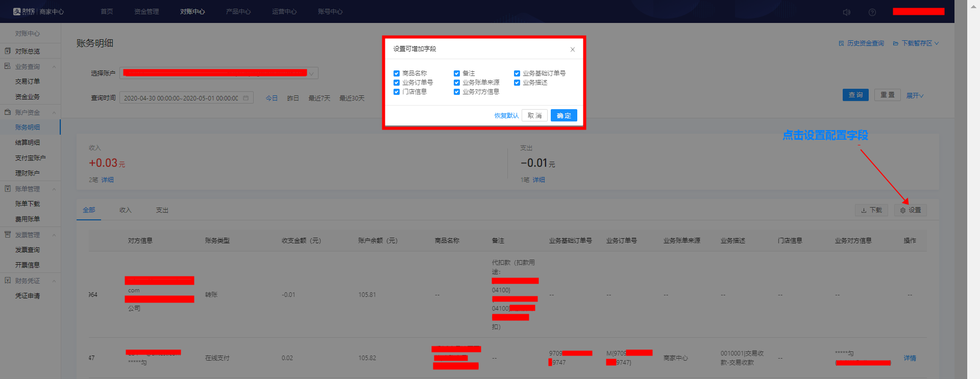Open the help question mark icon
980x379 pixels.
(x=872, y=12)
